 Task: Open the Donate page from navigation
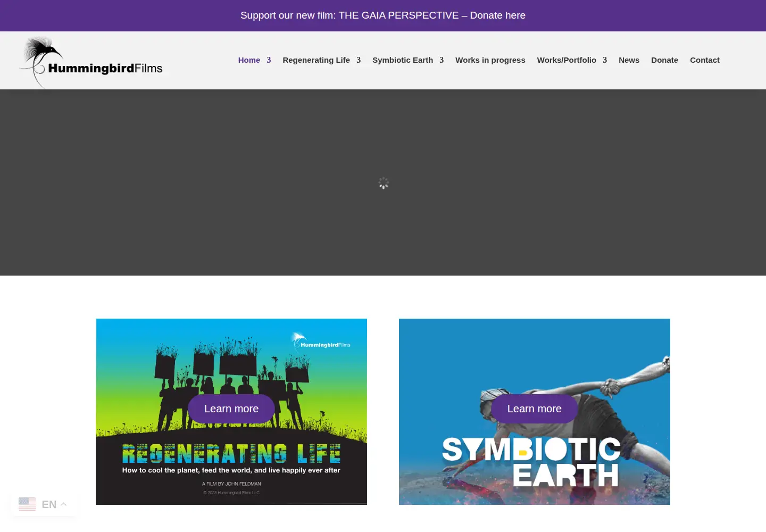pyautogui.click(x=664, y=60)
